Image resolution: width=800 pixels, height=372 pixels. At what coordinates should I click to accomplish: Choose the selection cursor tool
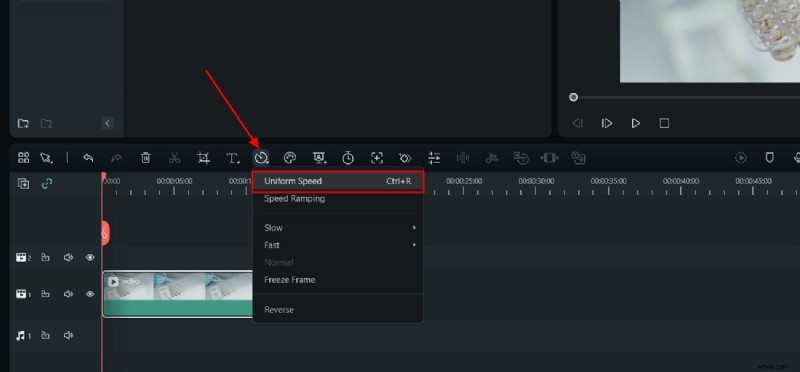tap(46, 158)
